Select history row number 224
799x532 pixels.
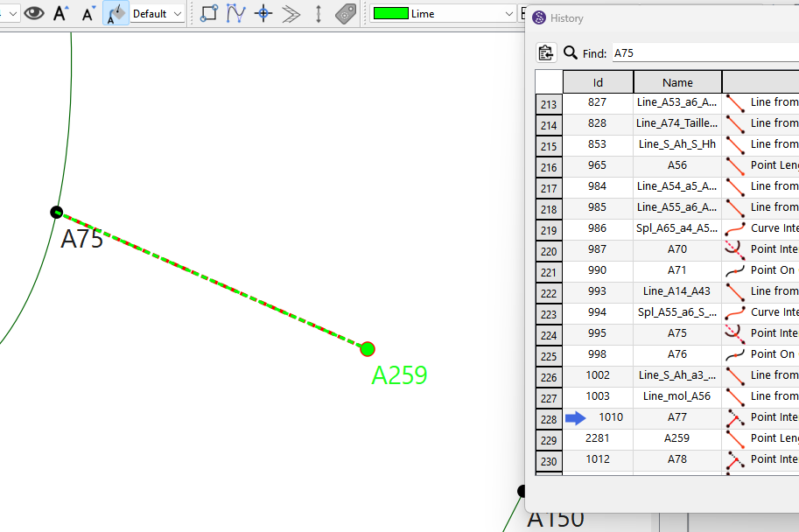(x=549, y=333)
